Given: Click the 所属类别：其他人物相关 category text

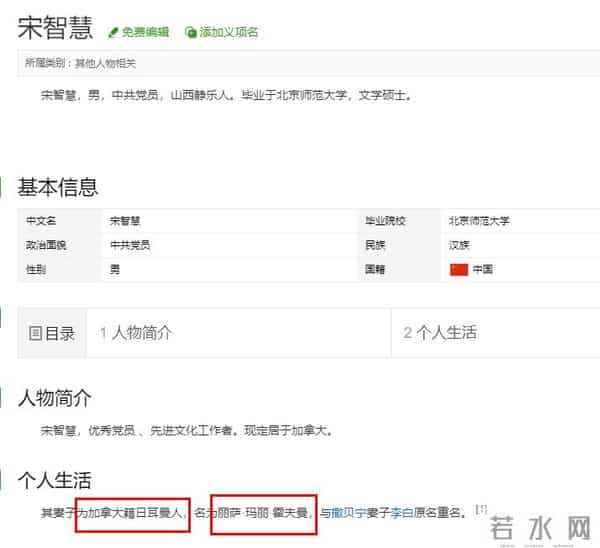Looking at the screenshot, I should tap(80, 63).
